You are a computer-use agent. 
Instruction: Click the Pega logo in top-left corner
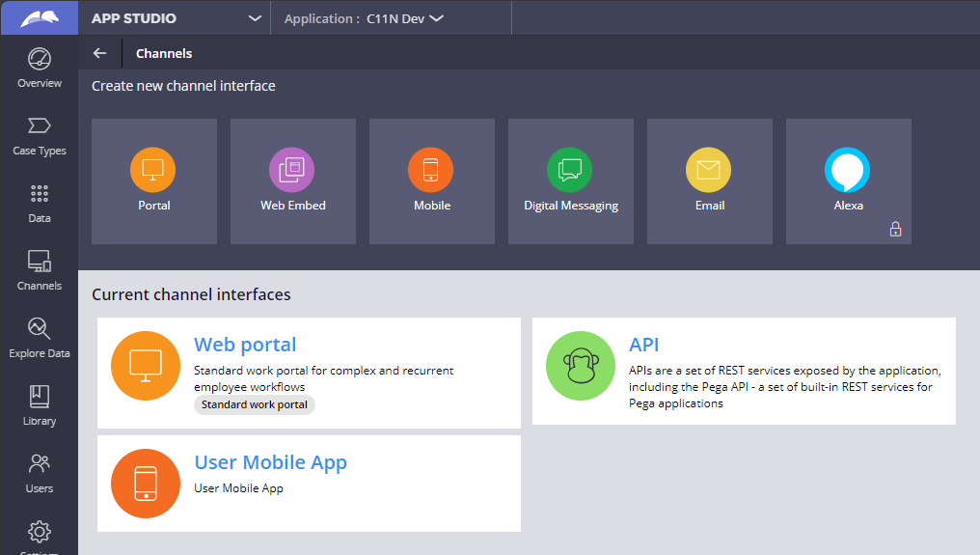(x=39, y=17)
